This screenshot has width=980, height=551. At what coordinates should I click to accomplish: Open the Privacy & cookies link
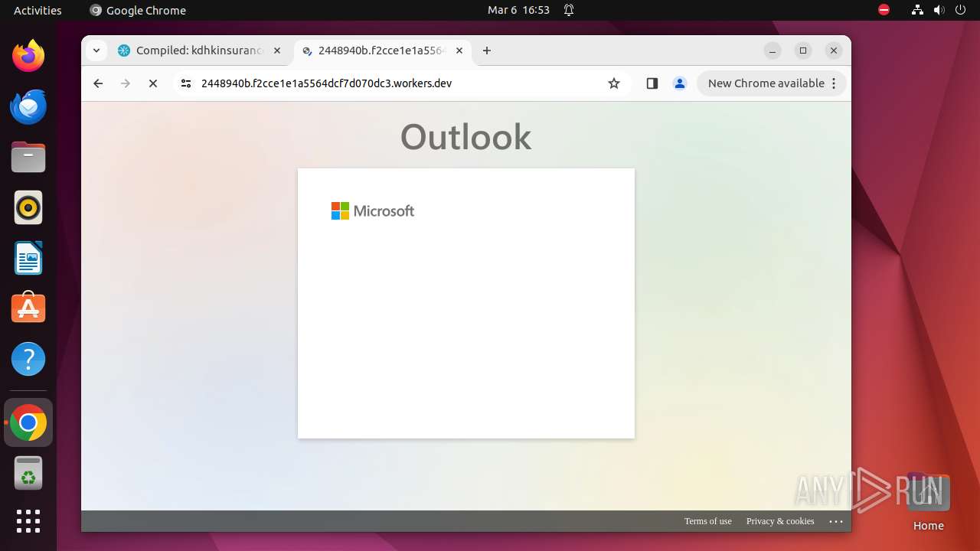780,521
